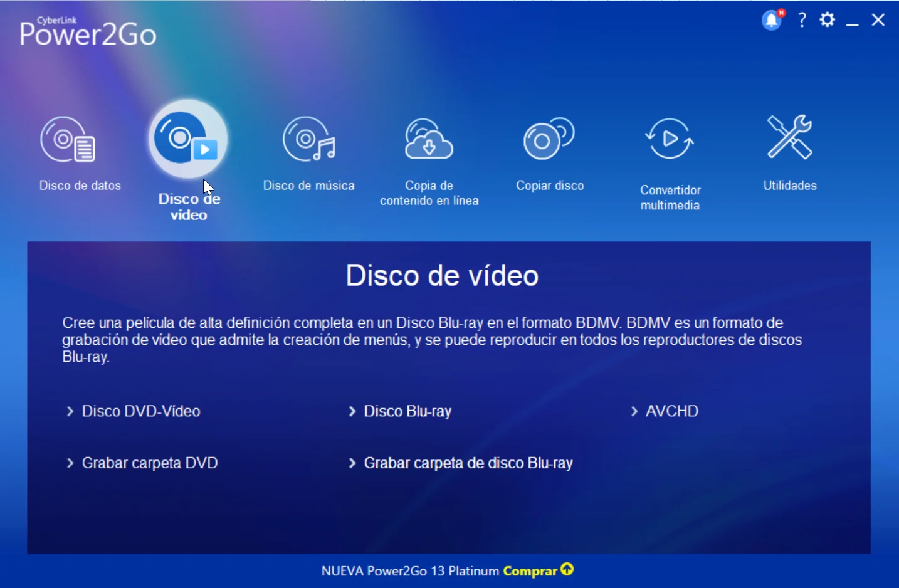Select Grabar carpeta de disco Blu-ray

click(x=468, y=463)
